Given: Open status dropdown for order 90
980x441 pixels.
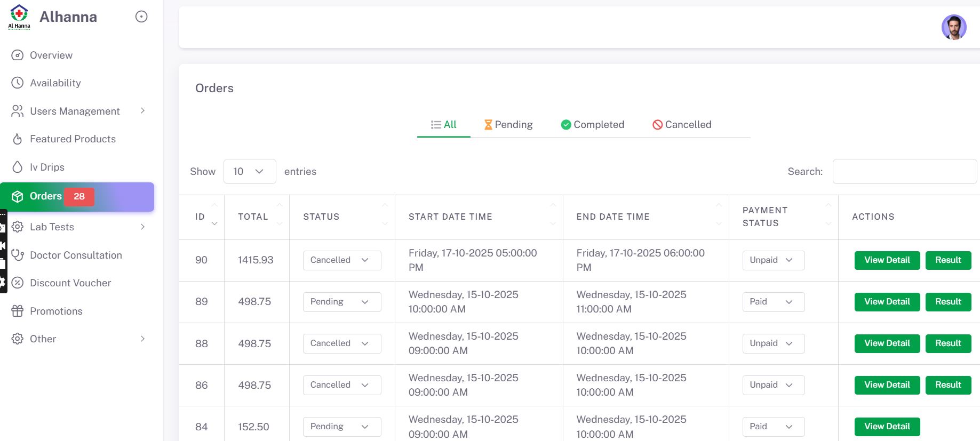Looking at the screenshot, I should click(341, 260).
